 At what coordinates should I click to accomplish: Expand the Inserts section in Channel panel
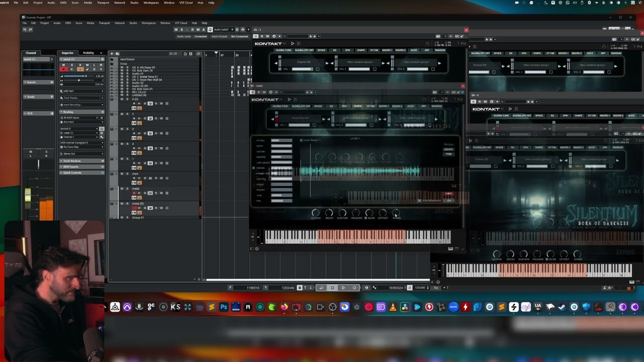pos(38,82)
